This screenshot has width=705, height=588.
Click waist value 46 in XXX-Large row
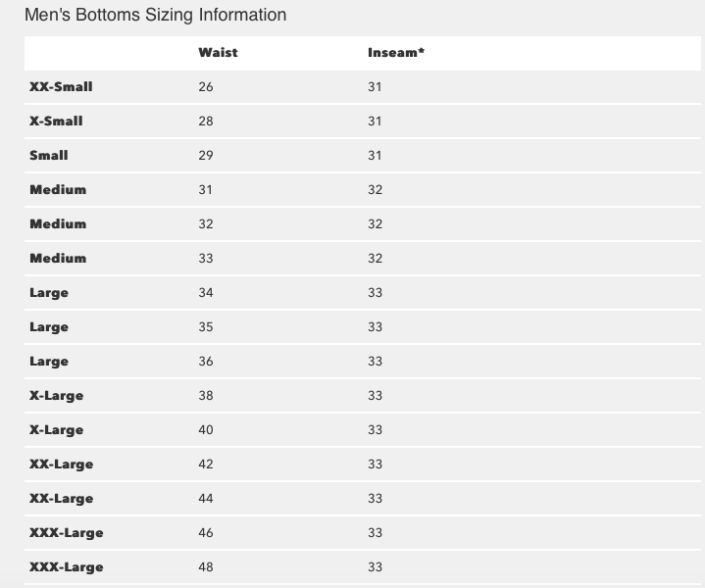tap(206, 533)
